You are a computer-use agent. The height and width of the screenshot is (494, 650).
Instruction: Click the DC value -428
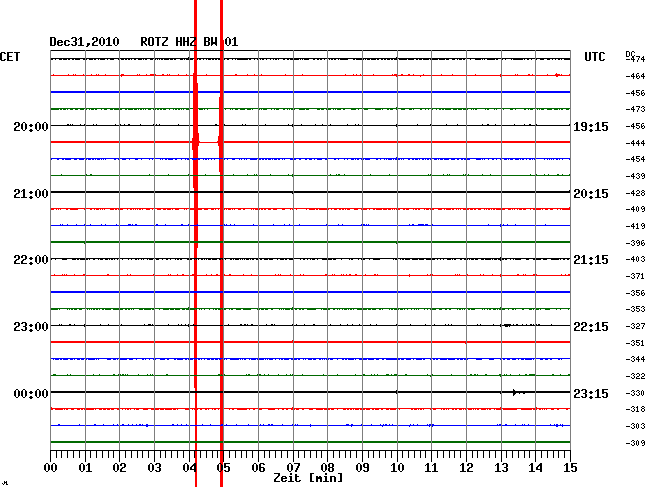635,194
